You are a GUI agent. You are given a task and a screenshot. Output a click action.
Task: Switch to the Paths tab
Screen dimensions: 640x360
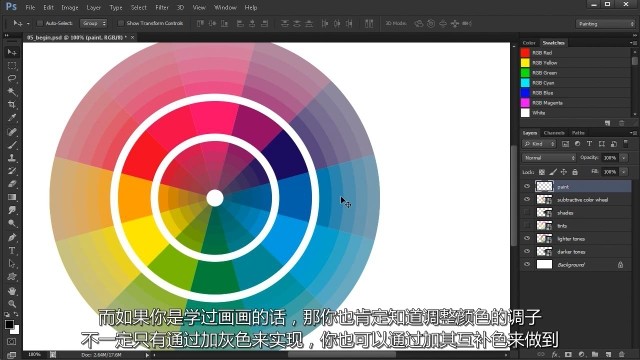[x=578, y=133]
